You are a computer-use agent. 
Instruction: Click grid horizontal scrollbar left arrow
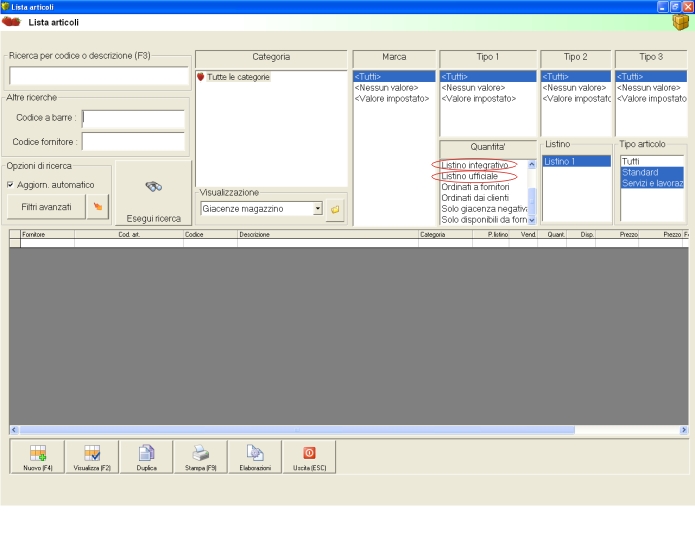click(x=14, y=430)
